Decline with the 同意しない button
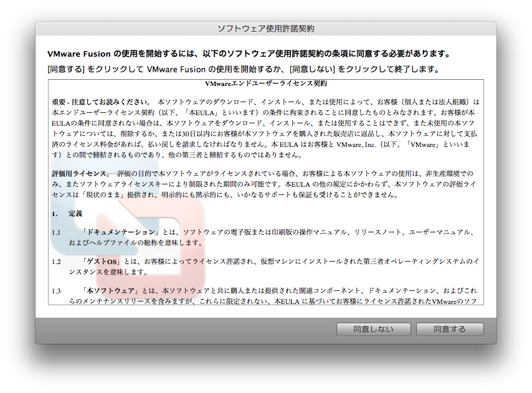Image resolution: width=532 pixels, height=393 pixels. [374, 329]
